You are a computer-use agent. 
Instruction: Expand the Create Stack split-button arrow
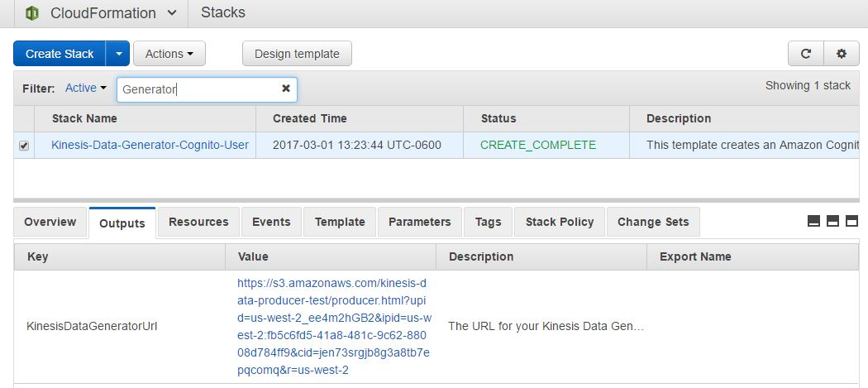pos(118,54)
